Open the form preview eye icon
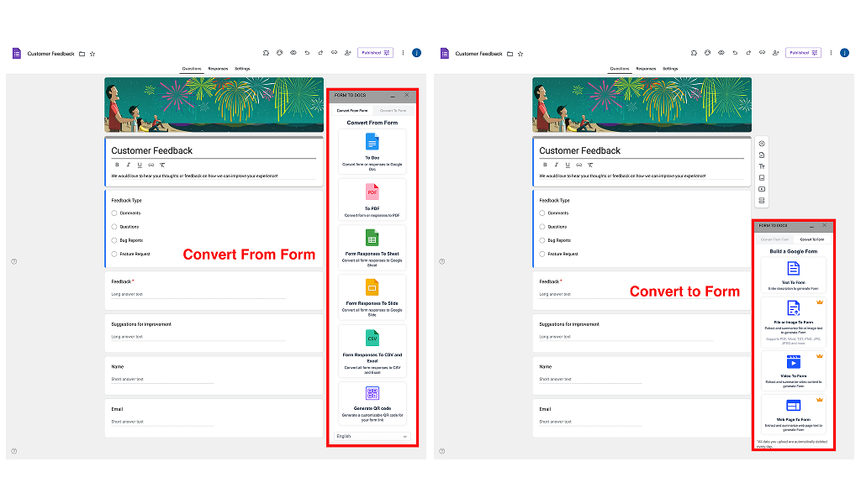861x504 pixels. (293, 52)
